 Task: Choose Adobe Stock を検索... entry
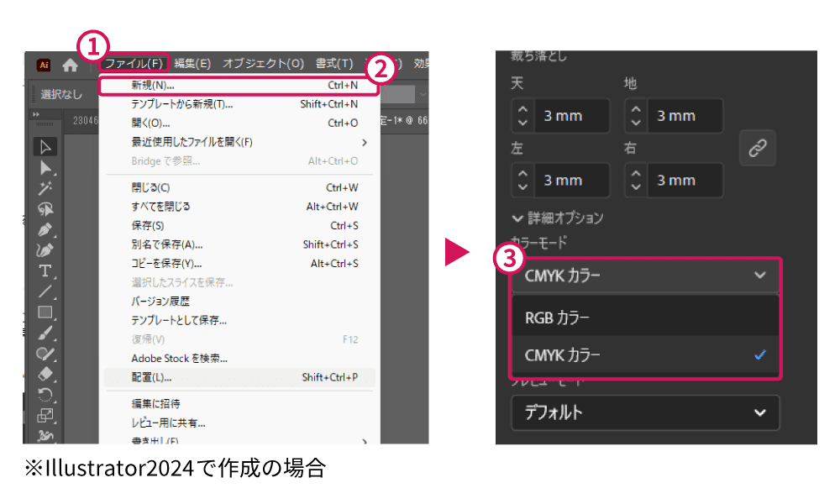[239, 359]
